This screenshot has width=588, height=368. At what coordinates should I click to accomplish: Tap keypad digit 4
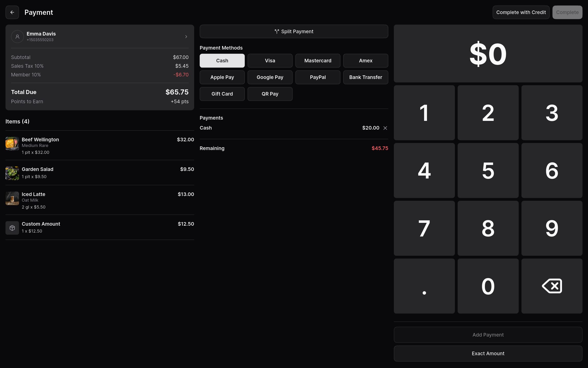(x=424, y=170)
